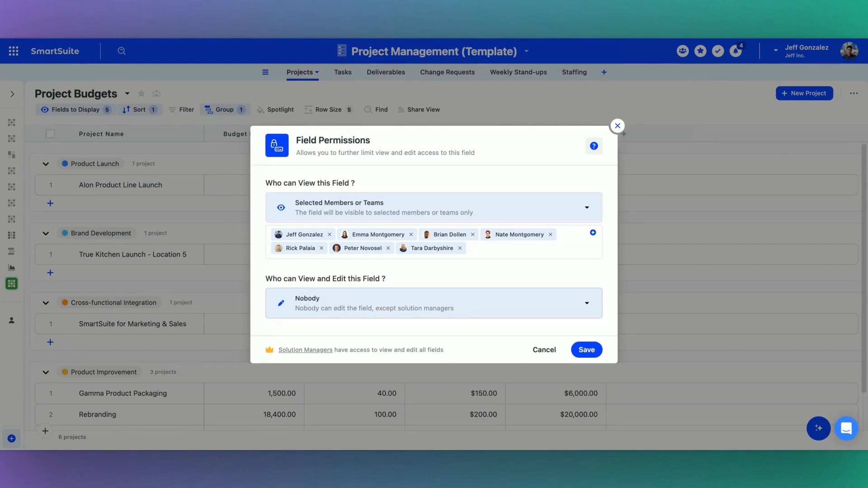Remove Emma Montgomery from viewers
868x488 pixels.
point(411,235)
